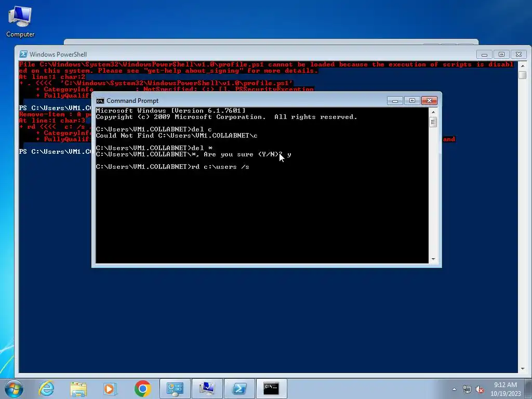532x399 pixels.
Task: Click the Windows PowerShell title text
Action: click(58, 54)
